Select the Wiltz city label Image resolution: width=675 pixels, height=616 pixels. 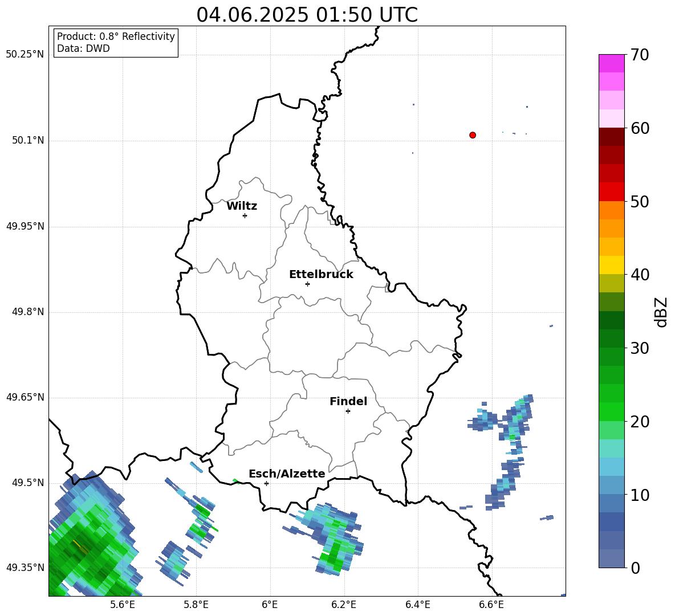coord(242,206)
